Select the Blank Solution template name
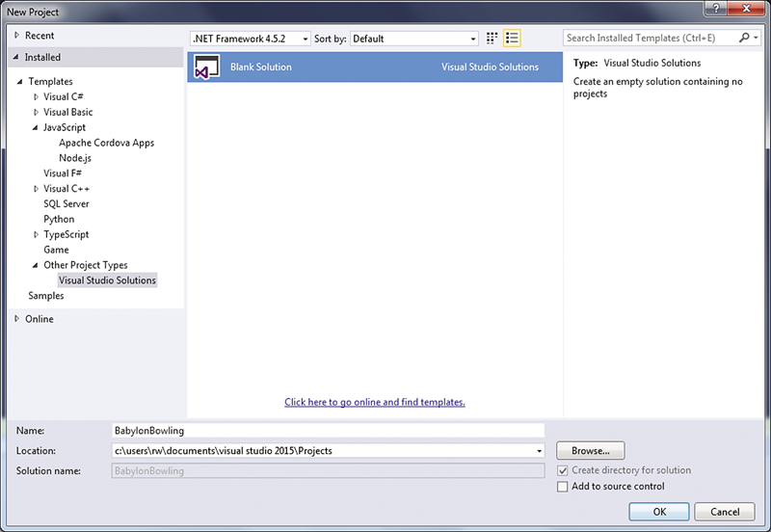 pos(261,66)
